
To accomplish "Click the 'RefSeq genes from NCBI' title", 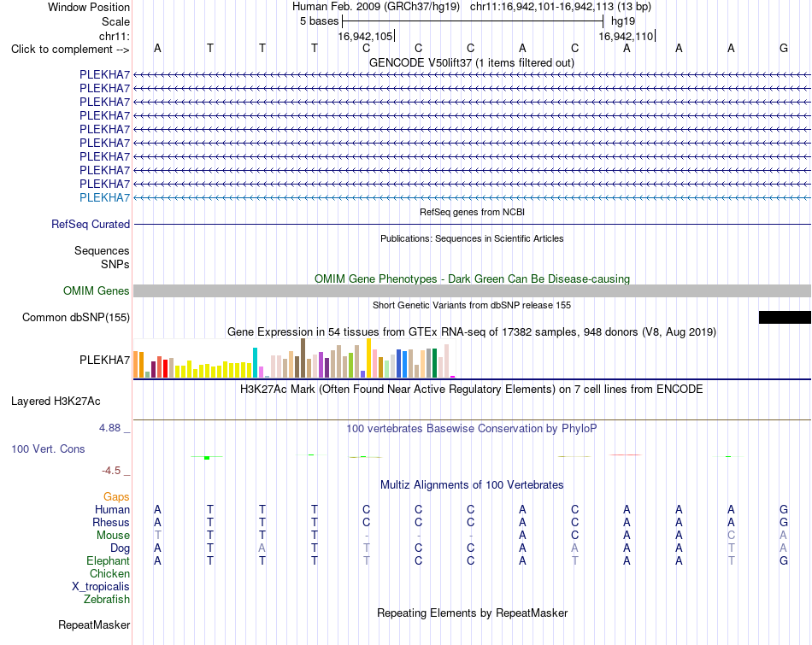I will 472,212.
